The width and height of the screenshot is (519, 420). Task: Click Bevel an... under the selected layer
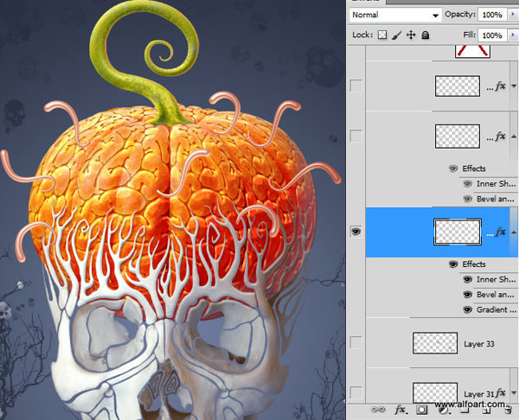[495, 295]
